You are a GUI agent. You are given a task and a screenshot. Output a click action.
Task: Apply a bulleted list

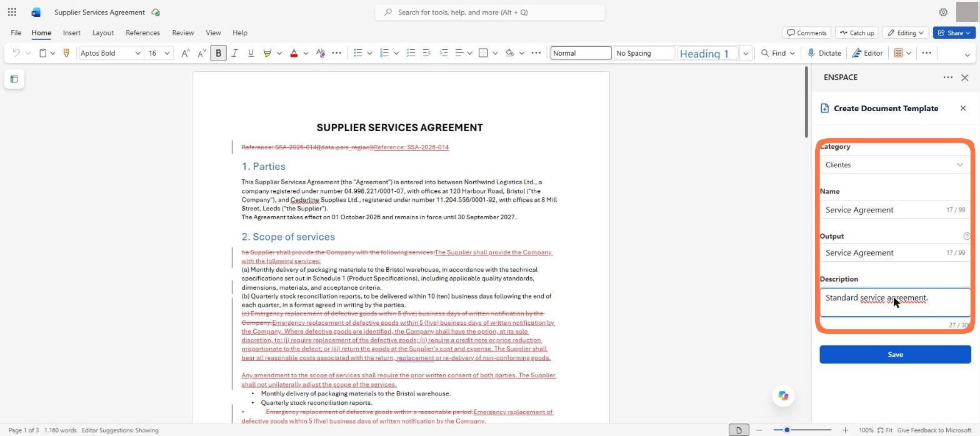[358, 53]
